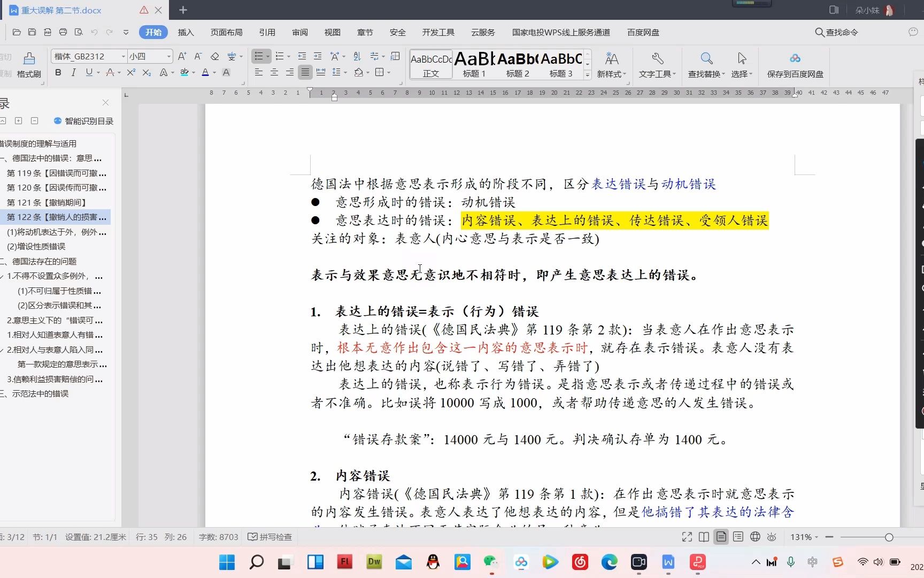Toggle italic formatting
Screen dimensions: 924x578
click(73, 72)
